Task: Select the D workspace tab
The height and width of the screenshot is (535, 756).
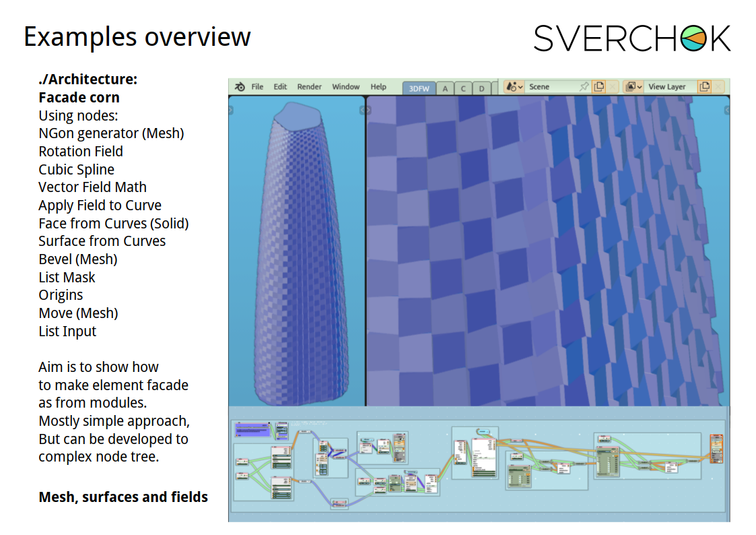Action: (481, 88)
